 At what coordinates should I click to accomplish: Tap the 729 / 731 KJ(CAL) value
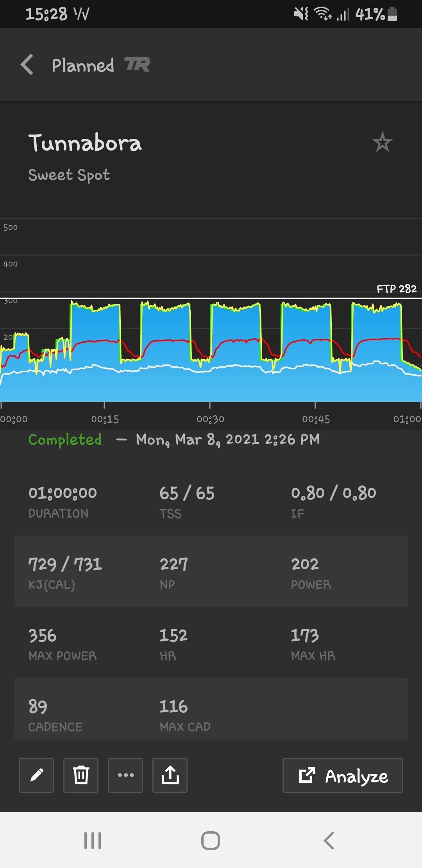coord(65,564)
